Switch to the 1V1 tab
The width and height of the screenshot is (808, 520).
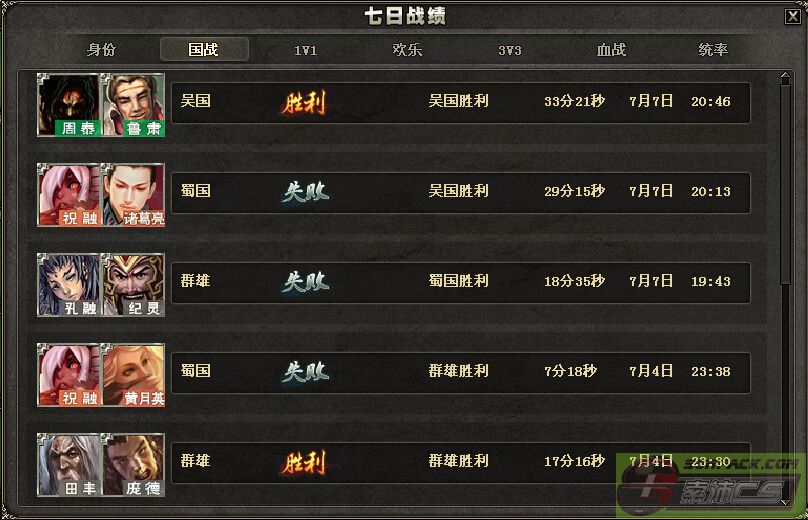306,50
